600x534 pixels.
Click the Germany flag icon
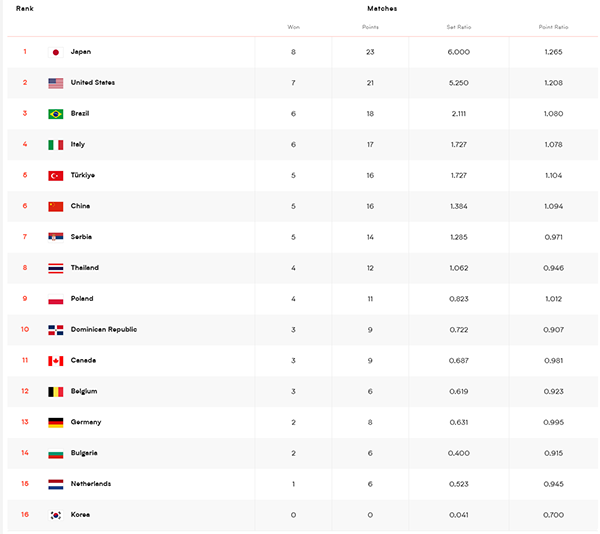(55, 423)
